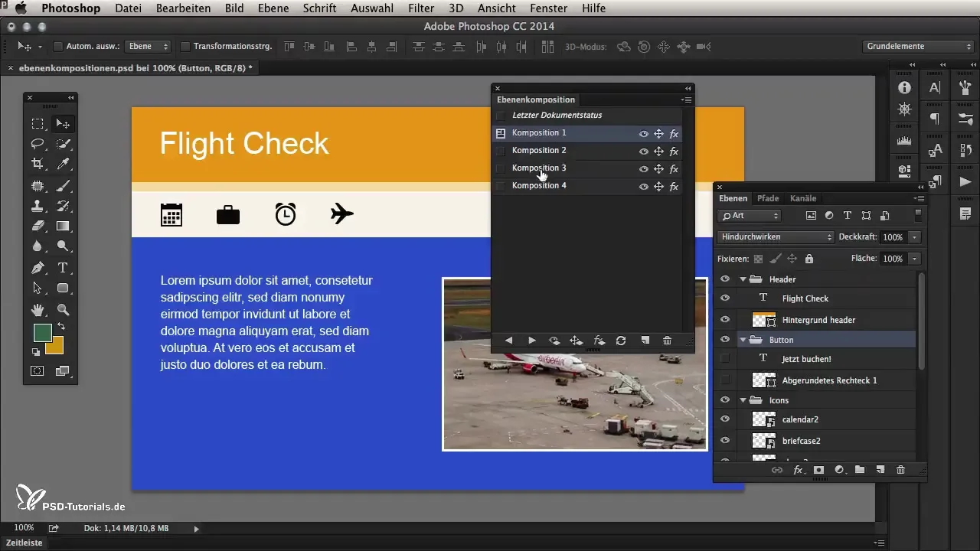Open the Filter menu

(x=421, y=8)
